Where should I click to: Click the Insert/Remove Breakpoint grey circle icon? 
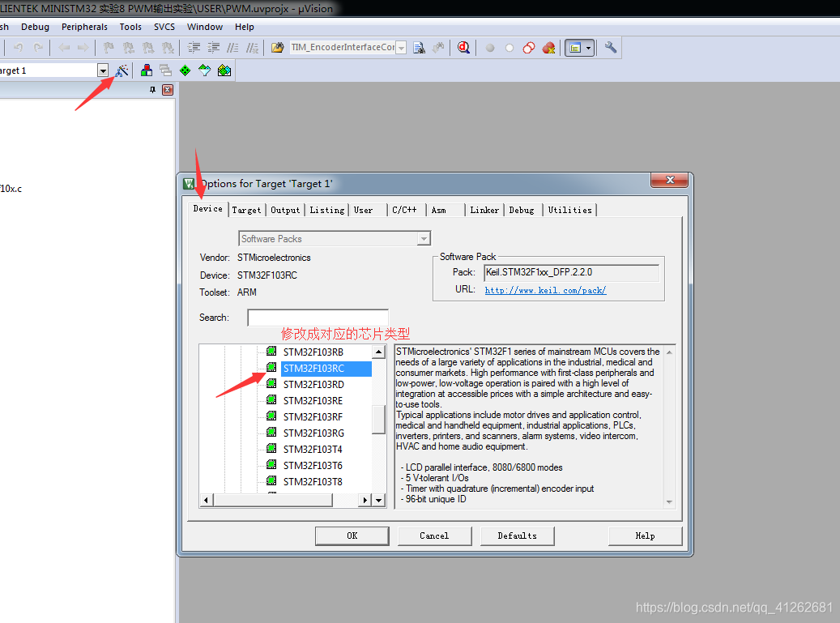point(489,48)
